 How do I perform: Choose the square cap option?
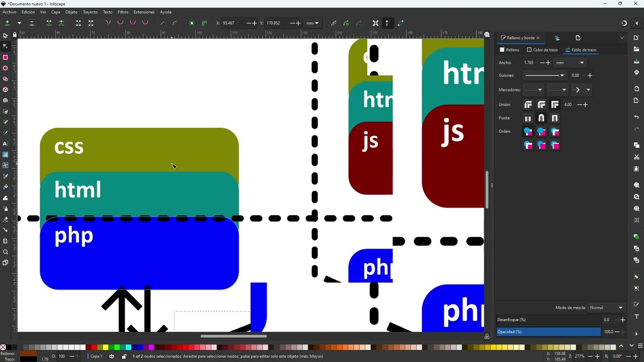tap(555, 118)
